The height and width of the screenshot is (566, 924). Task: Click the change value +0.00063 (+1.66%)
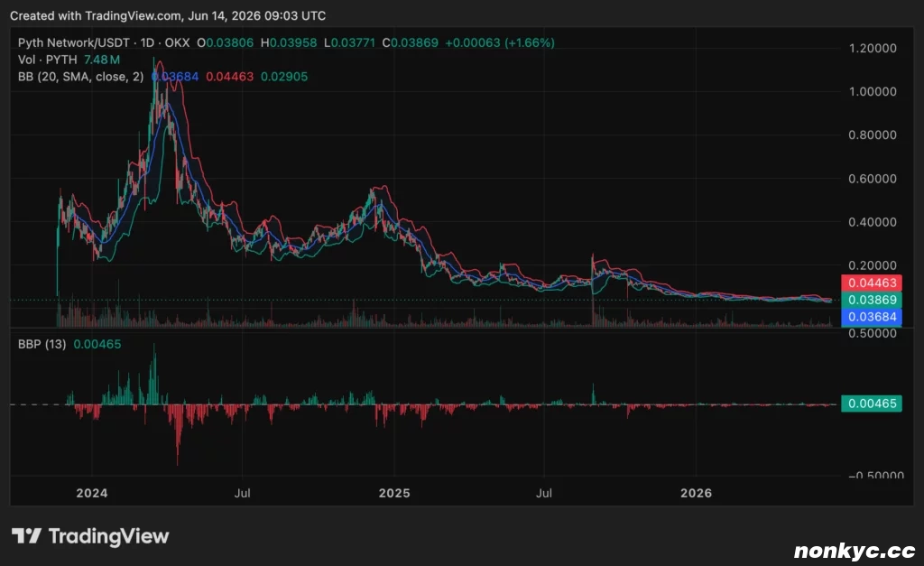pos(500,43)
